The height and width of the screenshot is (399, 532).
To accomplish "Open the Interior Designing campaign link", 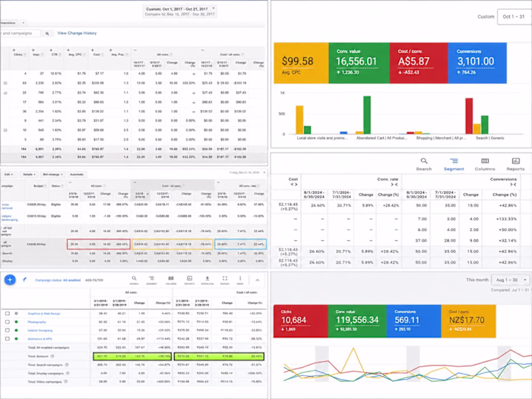I will coord(40,330).
